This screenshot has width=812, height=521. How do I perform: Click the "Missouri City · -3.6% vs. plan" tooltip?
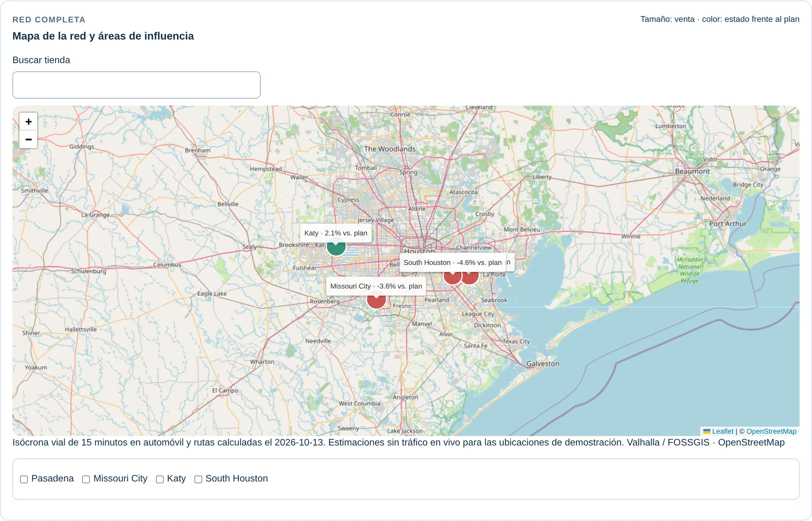point(376,286)
